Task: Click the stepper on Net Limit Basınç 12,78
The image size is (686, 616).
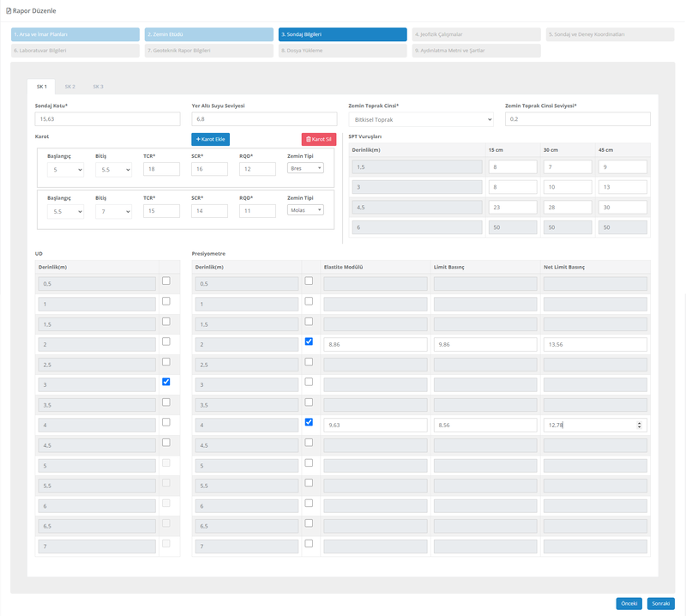Action: click(640, 425)
